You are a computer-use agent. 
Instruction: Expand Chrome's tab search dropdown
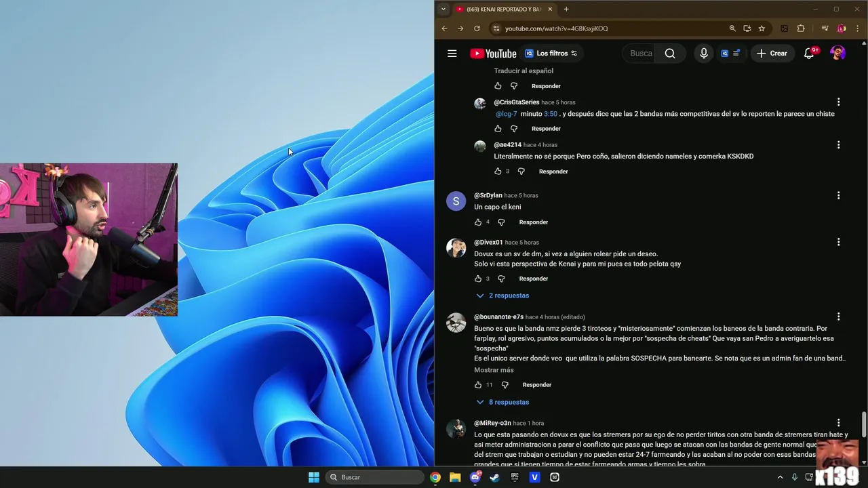click(x=443, y=9)
